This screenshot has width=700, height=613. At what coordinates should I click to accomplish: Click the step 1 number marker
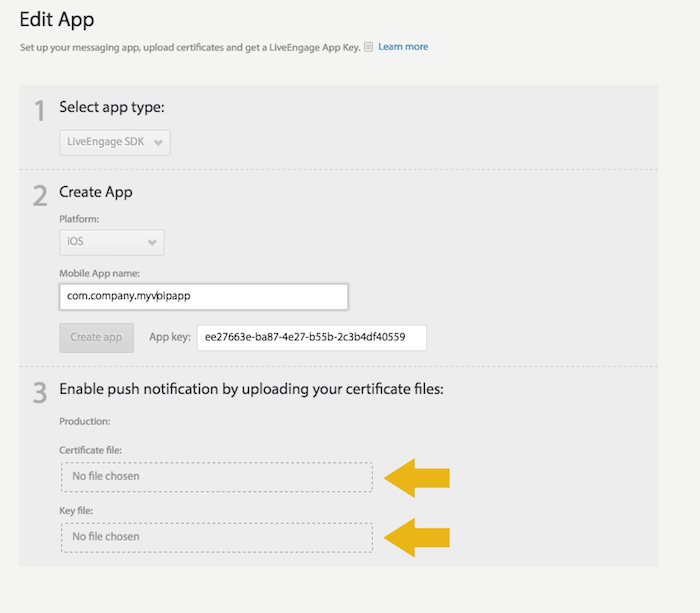tap(40, 111)
